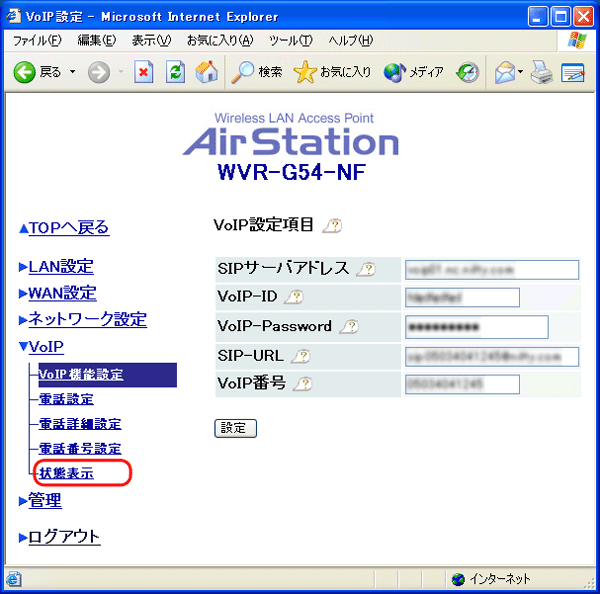Open the ツール(T) menu
Screen dimensions: 600x594
tap(291, 40)
